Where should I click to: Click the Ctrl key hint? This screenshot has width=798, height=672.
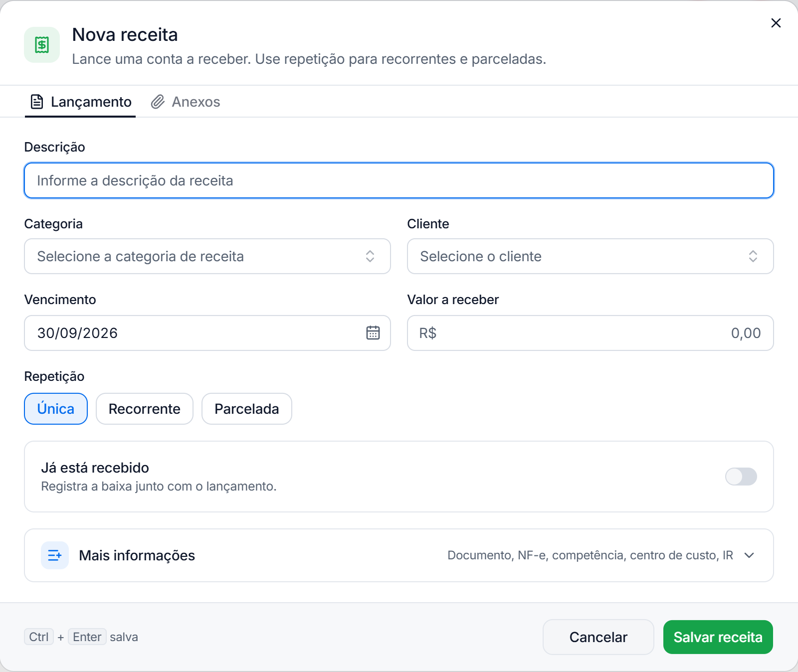click(x=39, y=637)
